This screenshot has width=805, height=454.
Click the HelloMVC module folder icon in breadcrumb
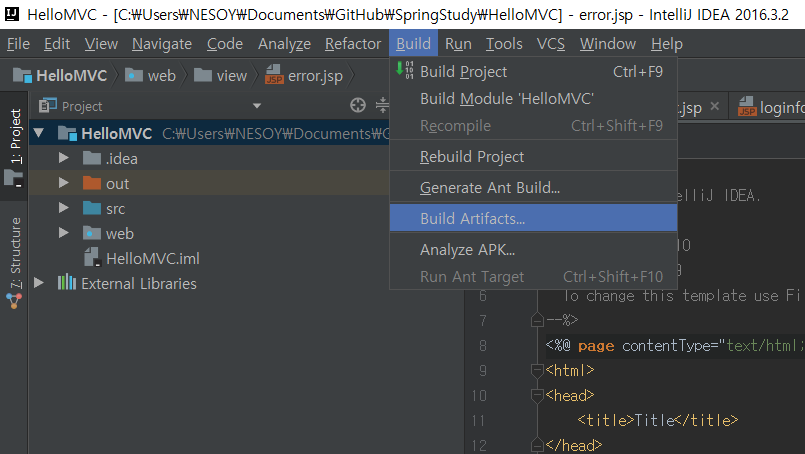click(x=22, y=75)
